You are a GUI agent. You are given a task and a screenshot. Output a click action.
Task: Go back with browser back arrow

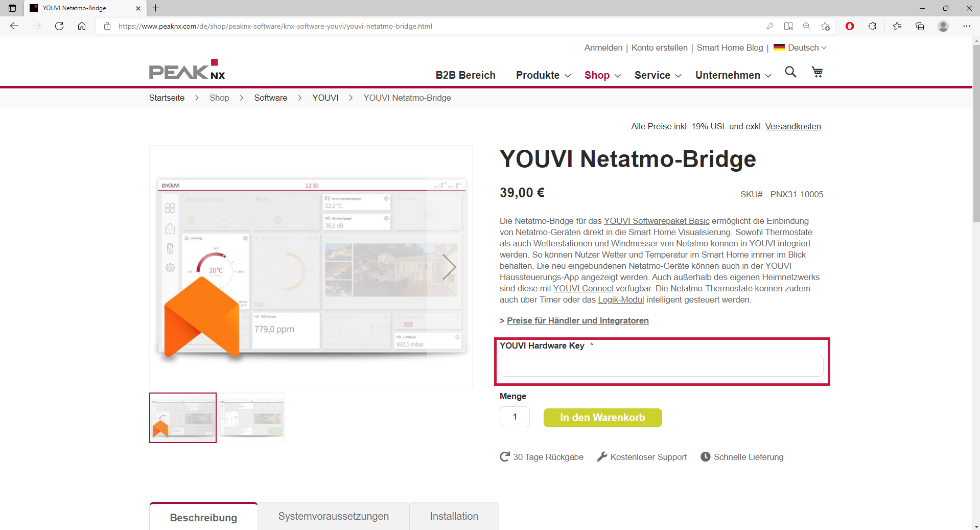(x=14, y=26)
